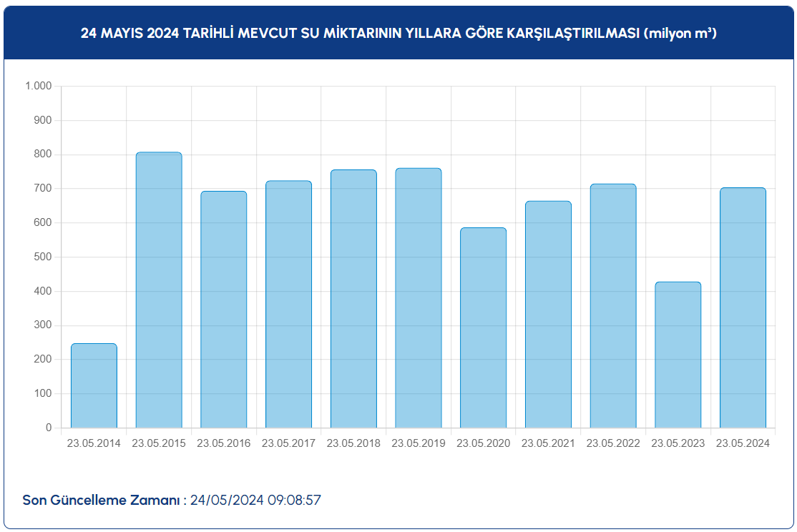
Task: Click the 500 y-axis tick label
Action: point(43,257)
